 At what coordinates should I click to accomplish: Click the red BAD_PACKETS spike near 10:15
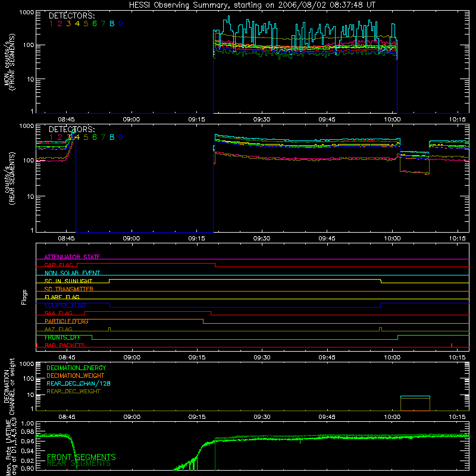point(452,345)
